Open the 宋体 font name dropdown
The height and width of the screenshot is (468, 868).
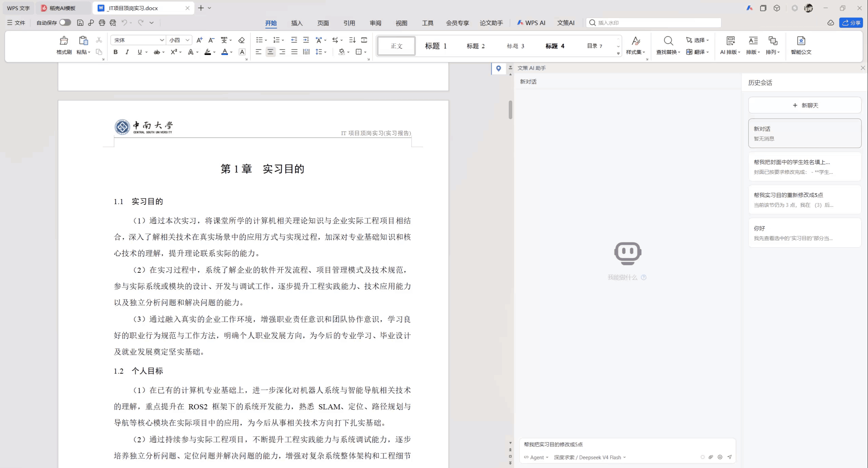(138, 40)
